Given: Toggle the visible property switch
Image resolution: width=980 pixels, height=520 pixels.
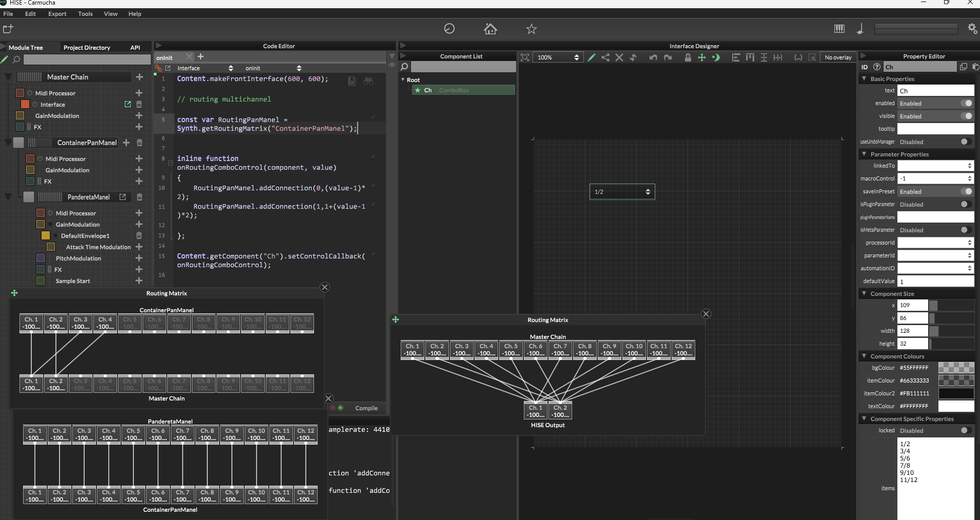Looking at the screenshot, I should pos(966,116).
